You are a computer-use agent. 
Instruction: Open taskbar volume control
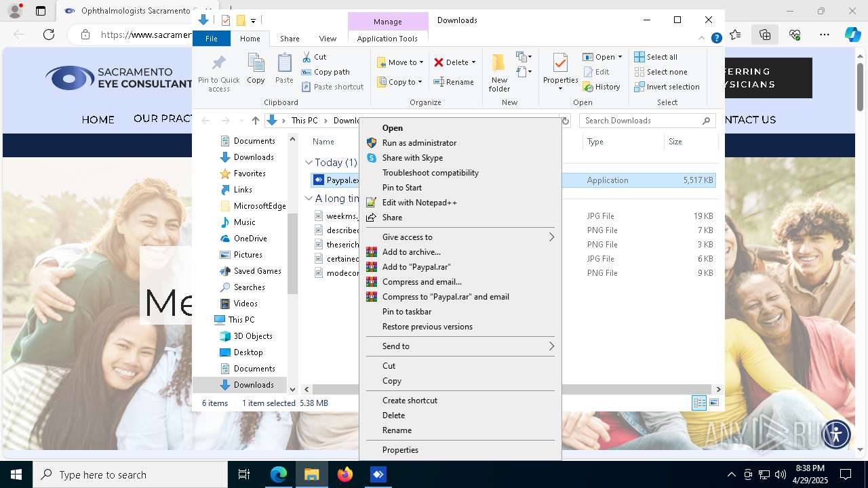tap(781, 474)
